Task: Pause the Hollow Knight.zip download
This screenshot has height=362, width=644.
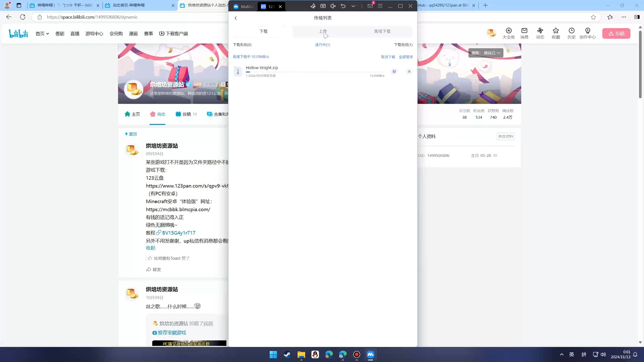Action: 394,72
